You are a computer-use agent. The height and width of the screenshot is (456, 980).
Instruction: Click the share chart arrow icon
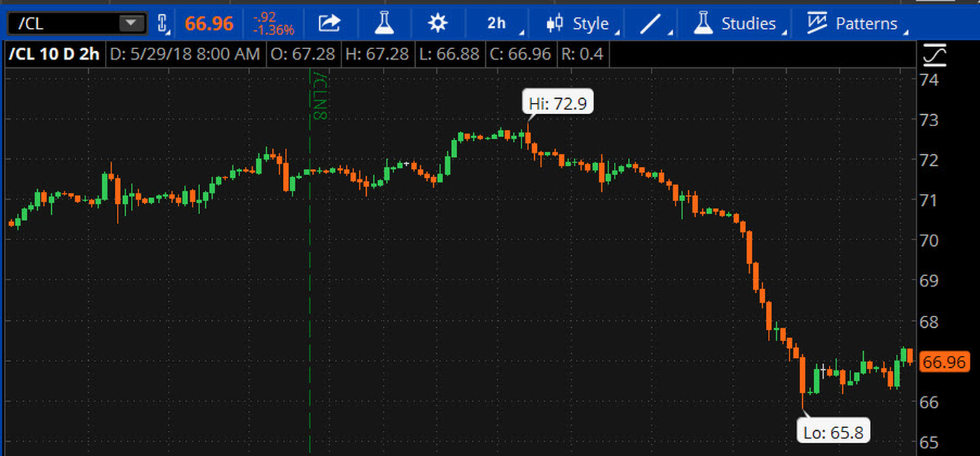328,23
